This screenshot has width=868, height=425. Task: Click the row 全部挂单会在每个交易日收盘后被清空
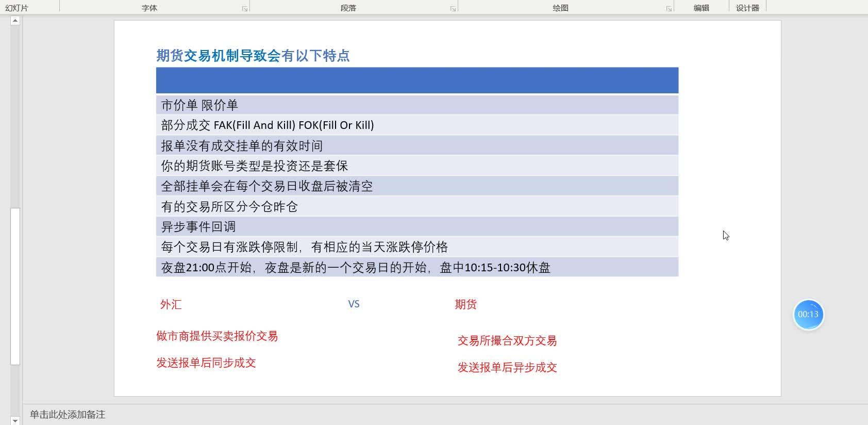point(417,186)
